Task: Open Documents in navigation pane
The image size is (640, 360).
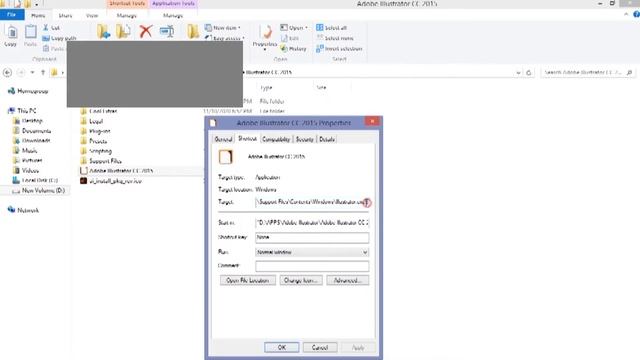Action: click(32, 131)
